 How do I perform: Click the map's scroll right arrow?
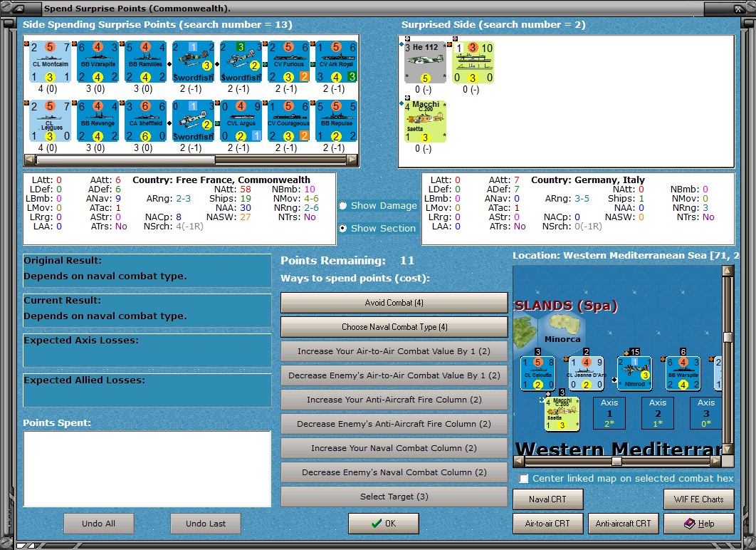pyautogui.click(x=716, y=462)
